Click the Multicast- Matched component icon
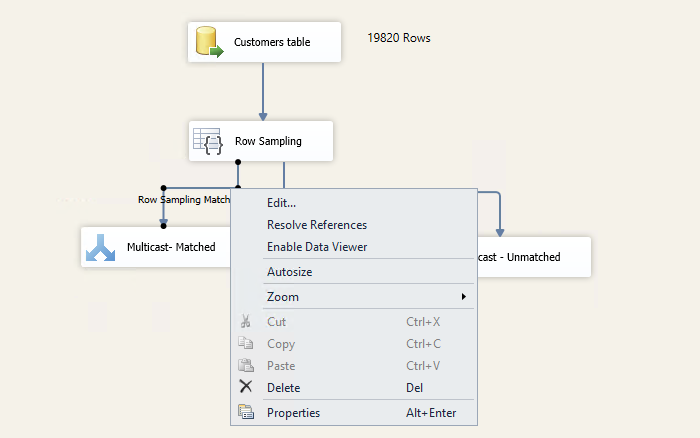Screen dimensions: 700x438 pos(100,247)
